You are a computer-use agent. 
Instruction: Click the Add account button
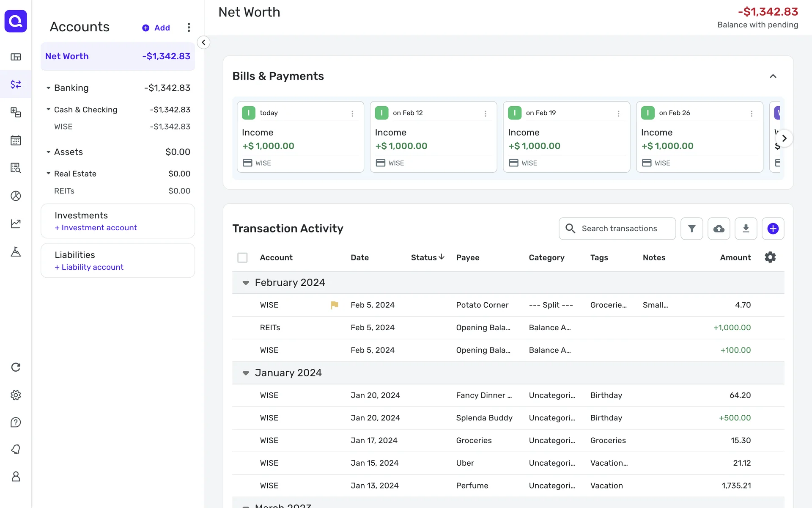click(x=156, y=28)
